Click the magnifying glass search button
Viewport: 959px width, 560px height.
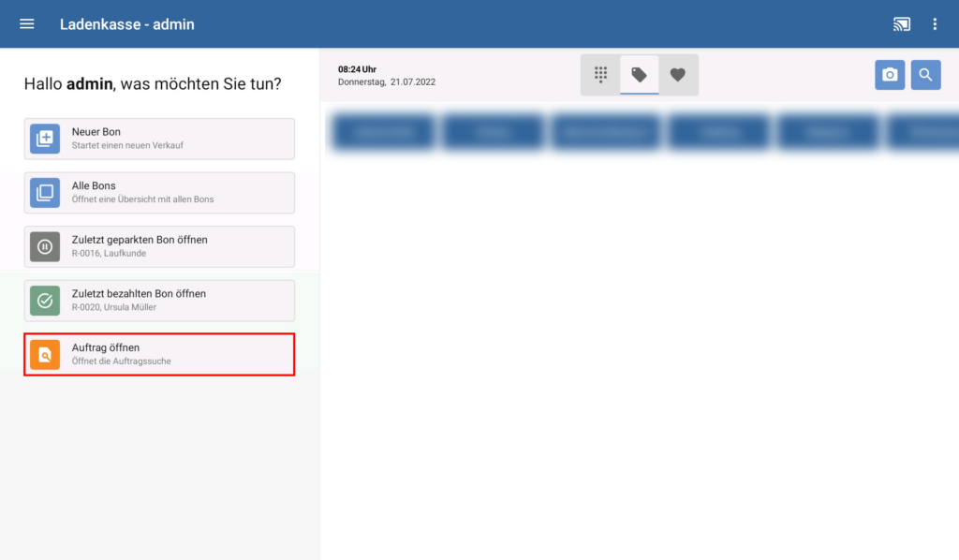925,75
